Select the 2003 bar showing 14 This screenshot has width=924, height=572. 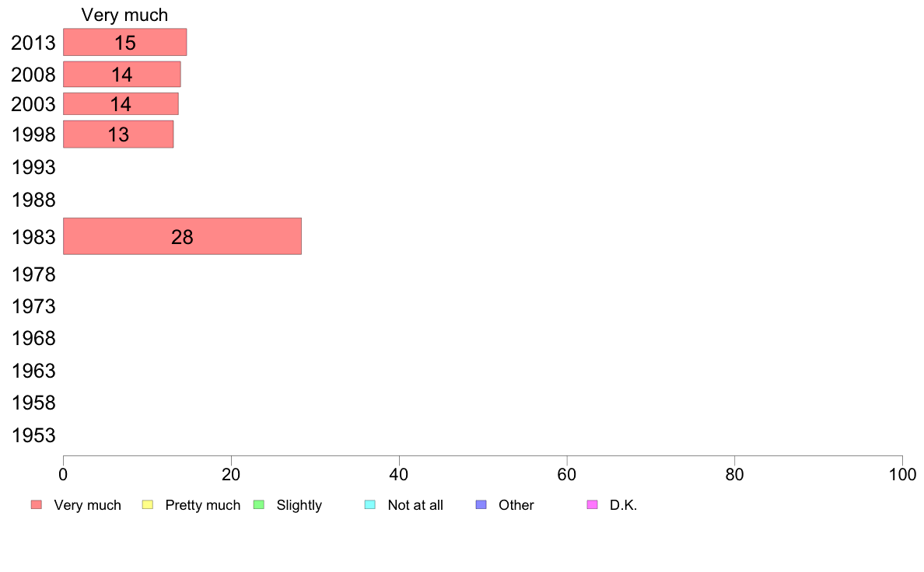(121, 103)
